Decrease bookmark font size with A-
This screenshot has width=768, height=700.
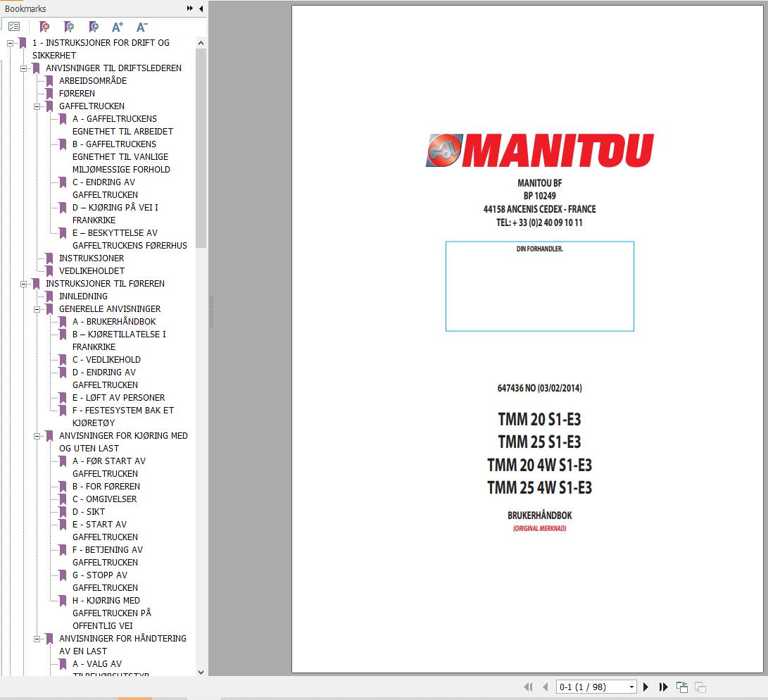point(141,27)
